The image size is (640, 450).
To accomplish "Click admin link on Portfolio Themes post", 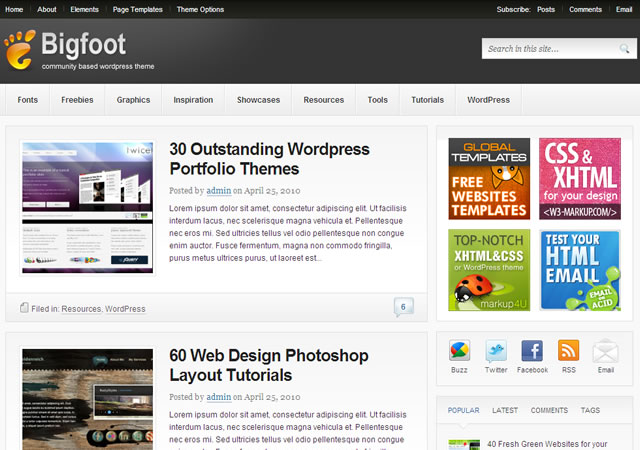I will [219, 191].
